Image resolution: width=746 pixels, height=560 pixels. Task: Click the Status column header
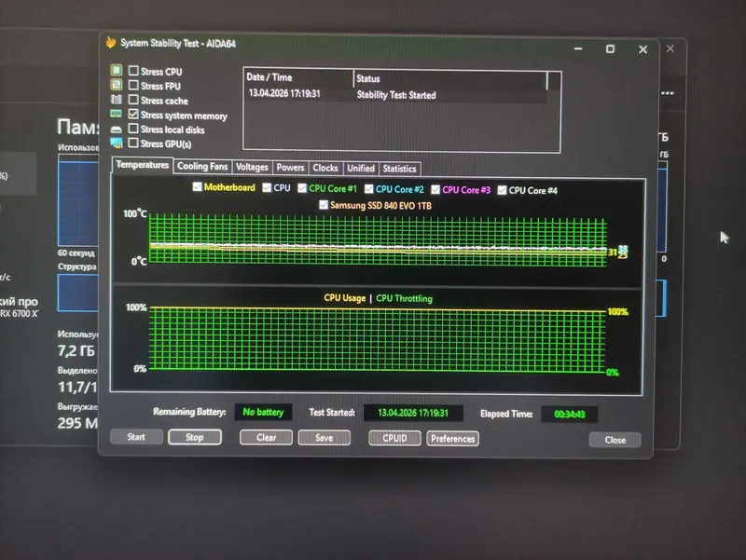click(x=450, y=79)
